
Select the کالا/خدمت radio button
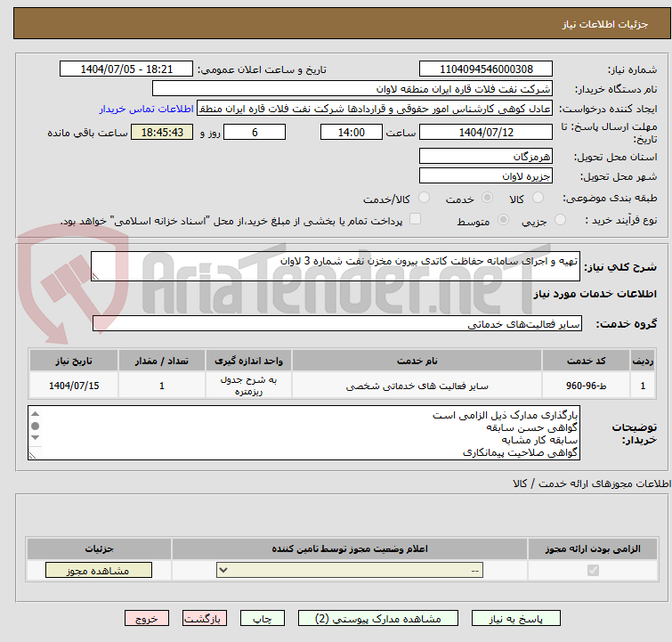pos(424,198)
